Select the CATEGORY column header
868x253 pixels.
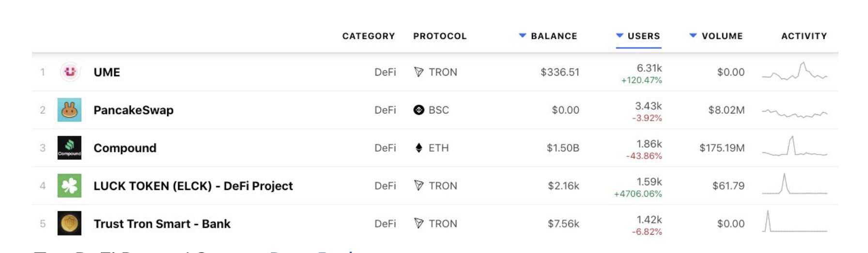coord(369,36)
